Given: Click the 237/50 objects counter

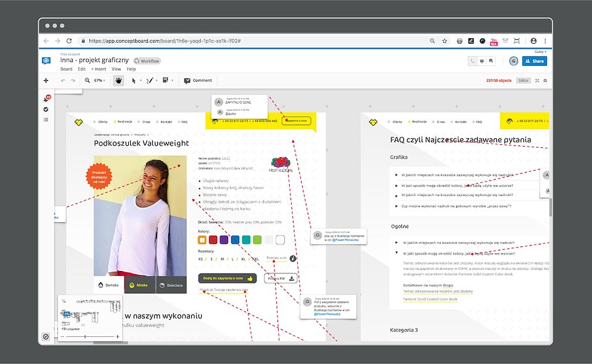Looking at the screenshot, I should (x=499, y=80).
